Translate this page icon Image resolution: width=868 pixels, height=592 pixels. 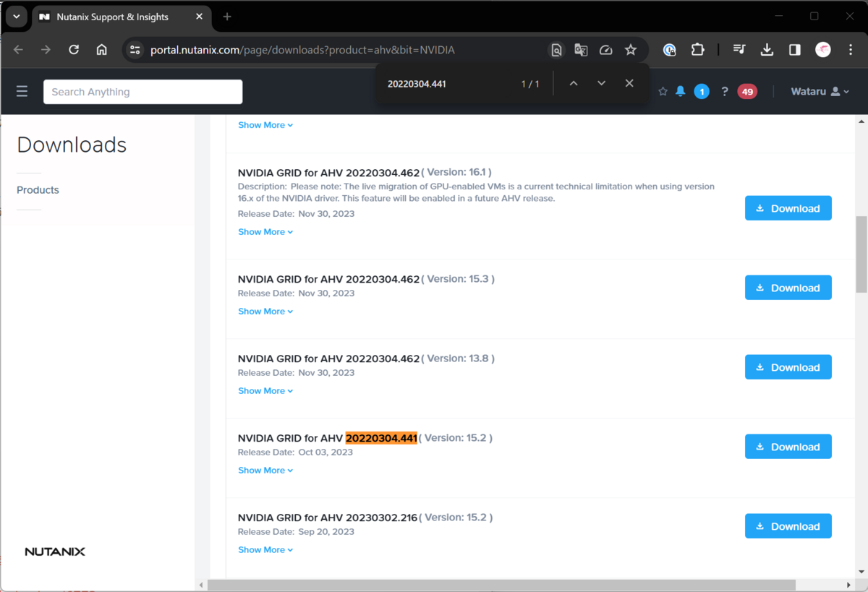pyautogui.click(x=581, y=50)
